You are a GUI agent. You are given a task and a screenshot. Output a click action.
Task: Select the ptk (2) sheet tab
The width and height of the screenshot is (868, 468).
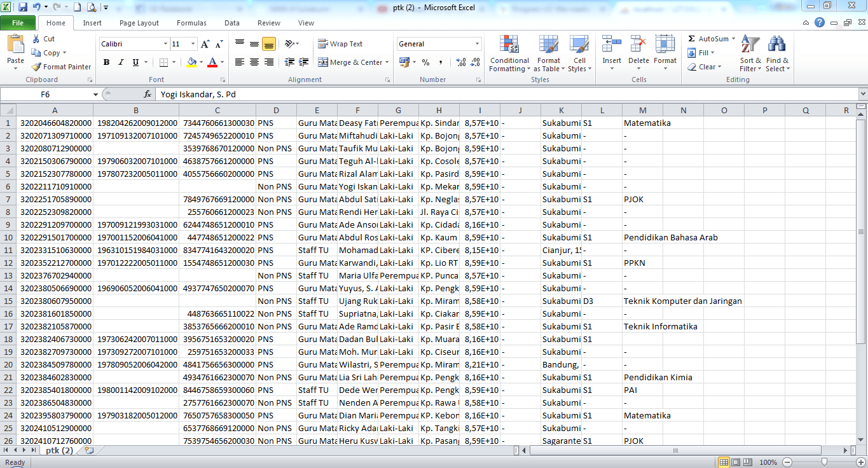(x=59, y=450)
